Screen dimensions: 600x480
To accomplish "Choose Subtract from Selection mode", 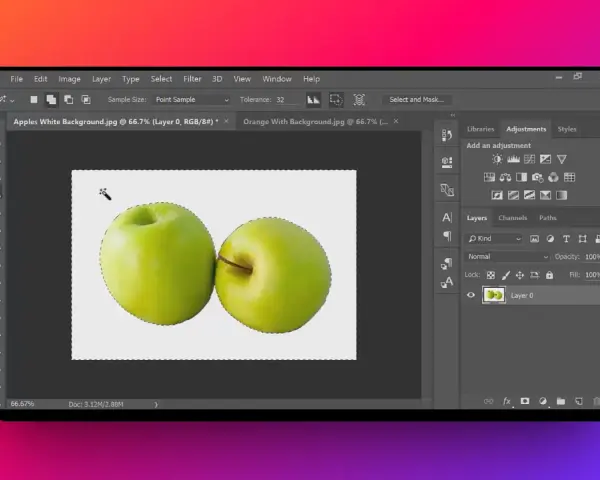I will (x=68, y=100).
